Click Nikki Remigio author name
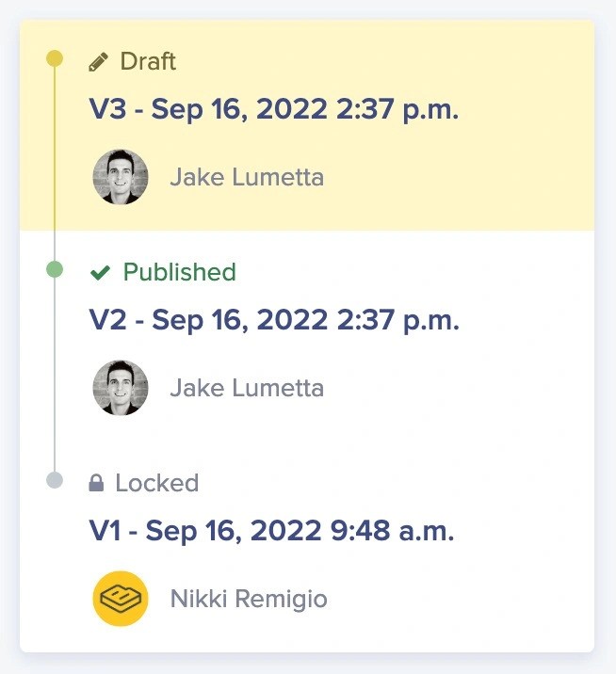Image resolution: width=616 pixels, height=674 pixels. tap(249, 599)
